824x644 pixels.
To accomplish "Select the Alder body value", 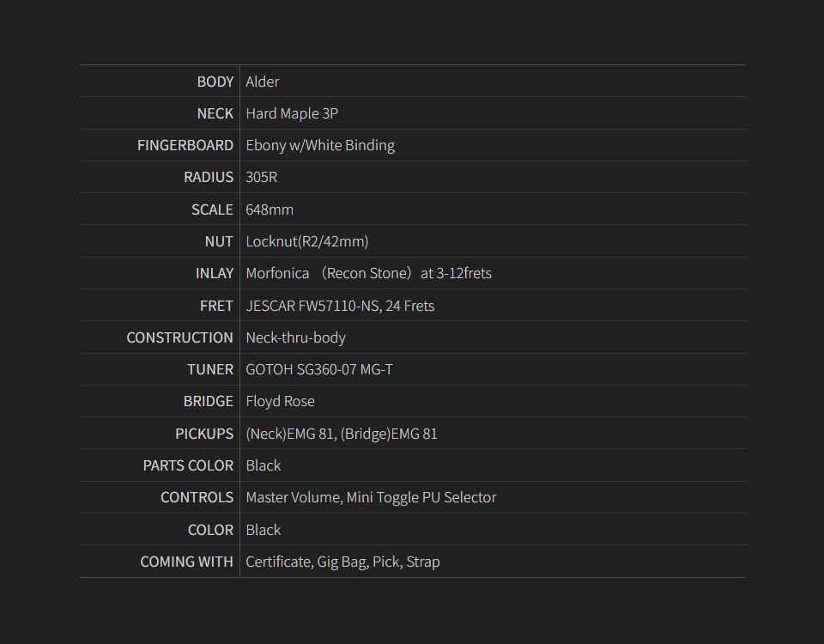I will 263,82.
